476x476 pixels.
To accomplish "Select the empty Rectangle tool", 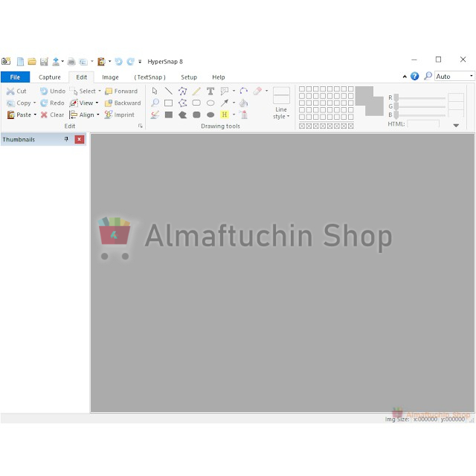I will (x=169, y=103).
